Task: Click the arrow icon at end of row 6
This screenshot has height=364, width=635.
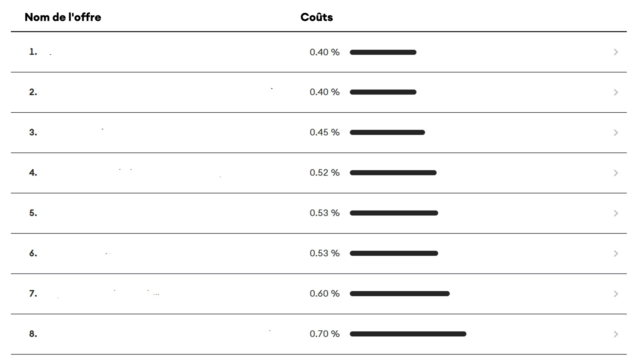Action: pos(616,254)
